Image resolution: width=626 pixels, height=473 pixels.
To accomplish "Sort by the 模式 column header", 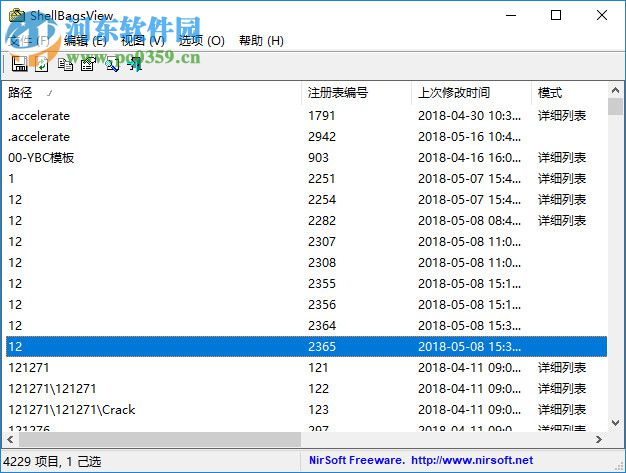I will (x=569, y=93).
